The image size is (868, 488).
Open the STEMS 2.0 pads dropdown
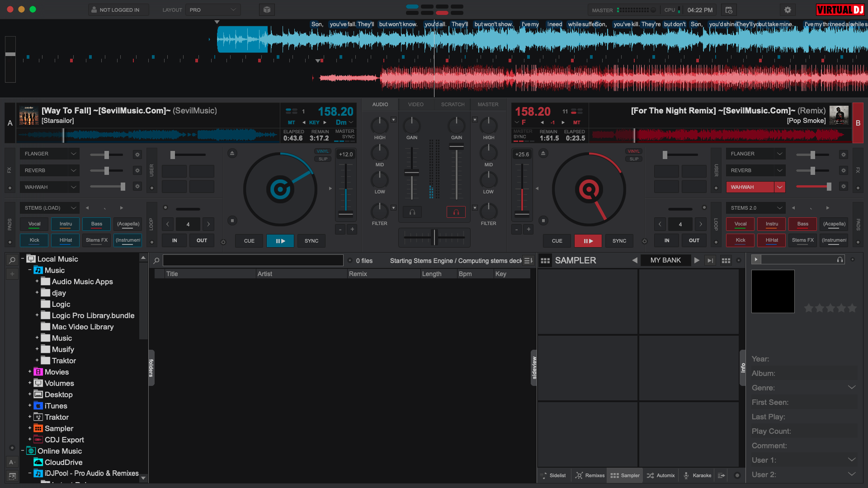[755, 208]
